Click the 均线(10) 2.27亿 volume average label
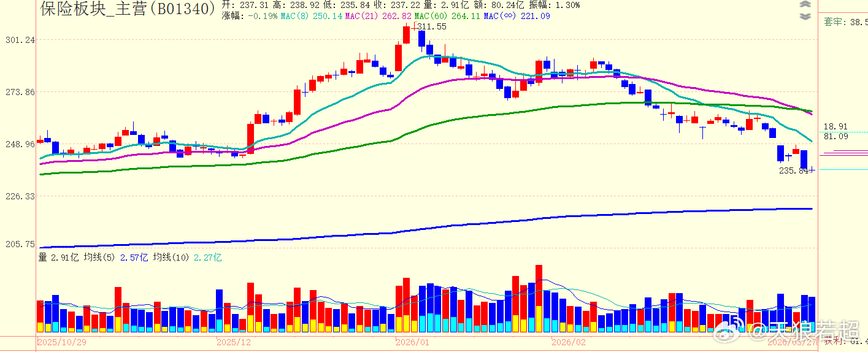The image size is (868, 352). tap(188, 258)
